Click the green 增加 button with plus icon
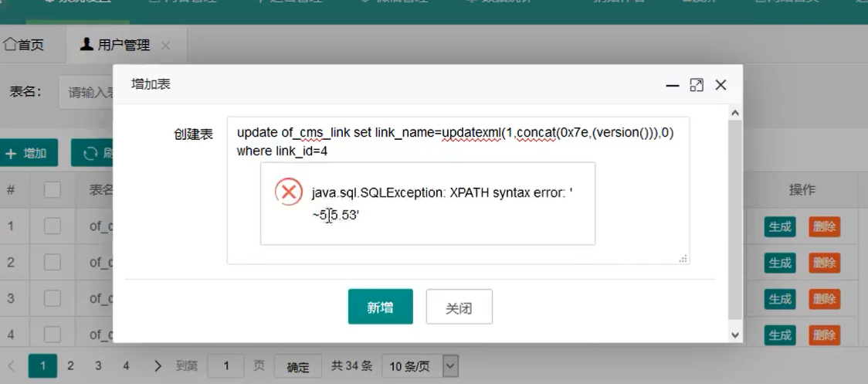This screenshot has width=868, height=384. (28, 153)
